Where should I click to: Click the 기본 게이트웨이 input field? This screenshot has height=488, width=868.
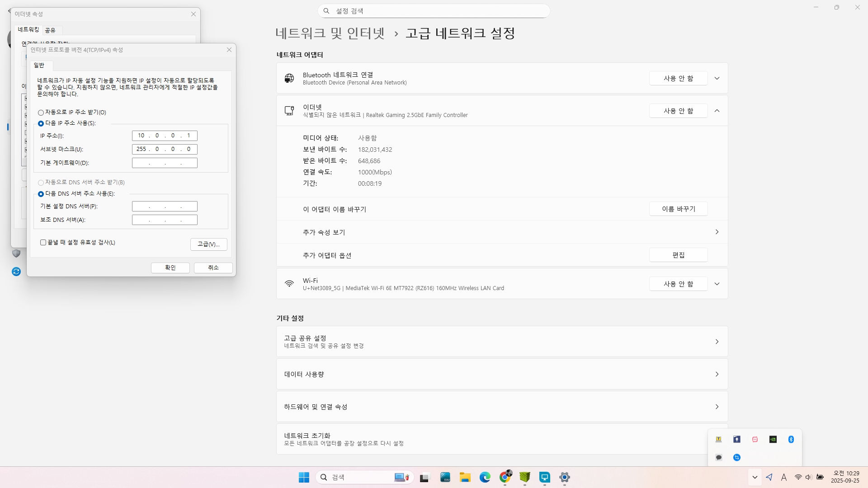click(165, 163)
